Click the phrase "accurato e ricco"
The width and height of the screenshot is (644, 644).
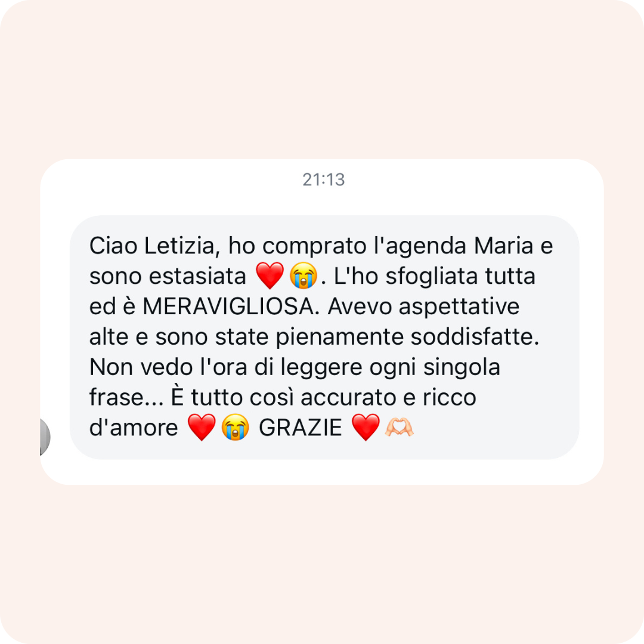point(388,397)
